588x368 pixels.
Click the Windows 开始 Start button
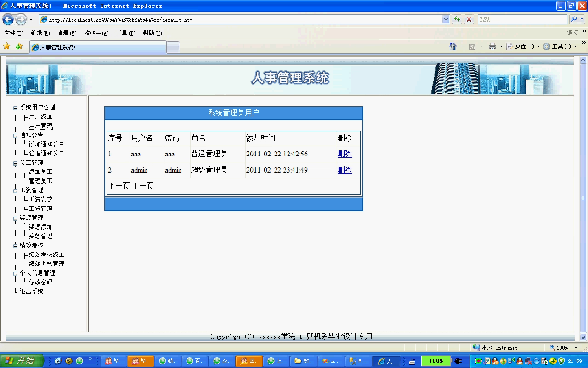(22, 361)
